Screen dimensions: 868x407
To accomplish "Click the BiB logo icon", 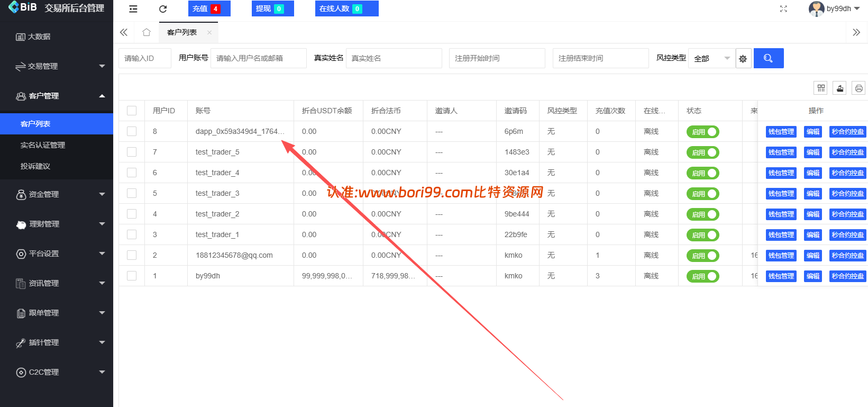I will 14,7.
